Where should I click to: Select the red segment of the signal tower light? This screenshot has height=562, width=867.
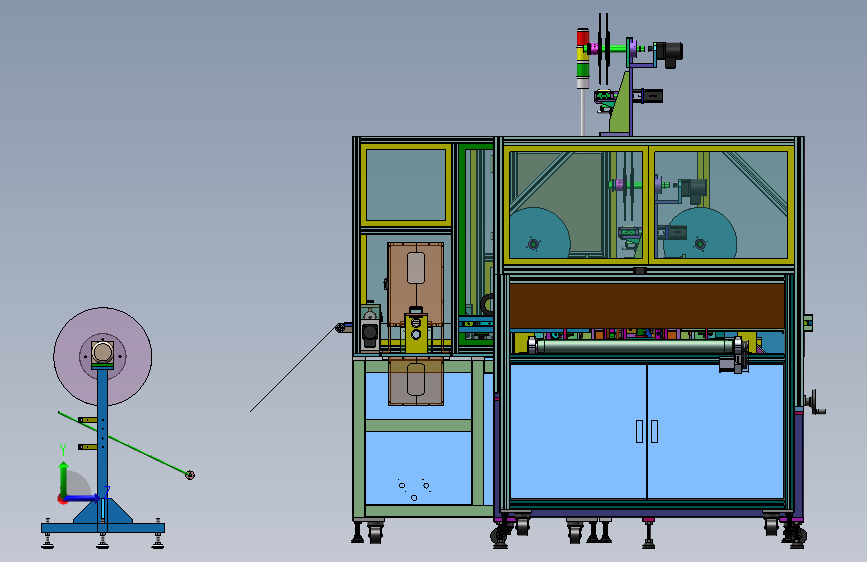(583, 38)
